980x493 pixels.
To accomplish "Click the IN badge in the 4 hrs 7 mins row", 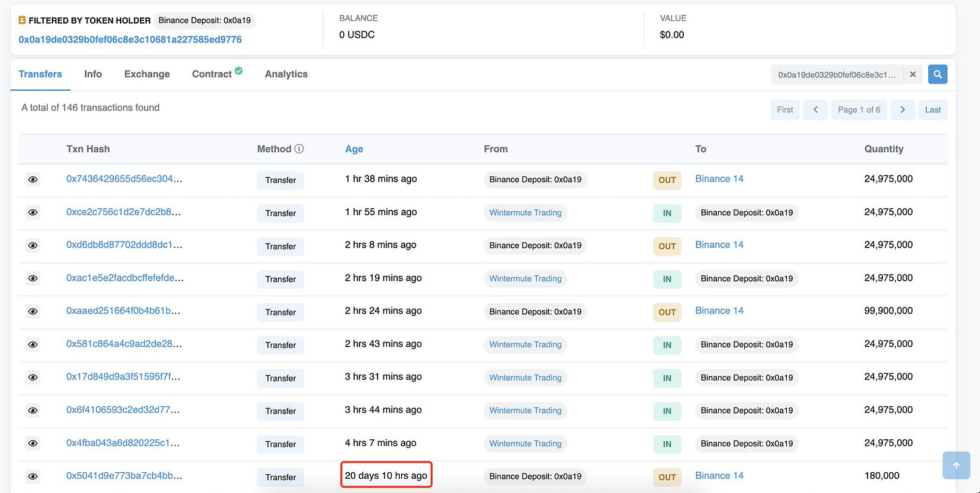I will click(667, 444).
